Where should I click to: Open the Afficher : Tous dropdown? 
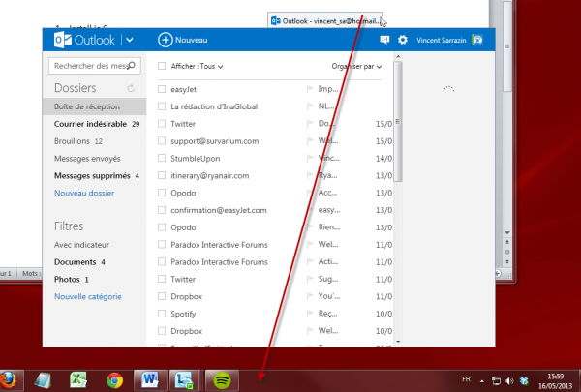pyautogui.click(x=197, y=67)
